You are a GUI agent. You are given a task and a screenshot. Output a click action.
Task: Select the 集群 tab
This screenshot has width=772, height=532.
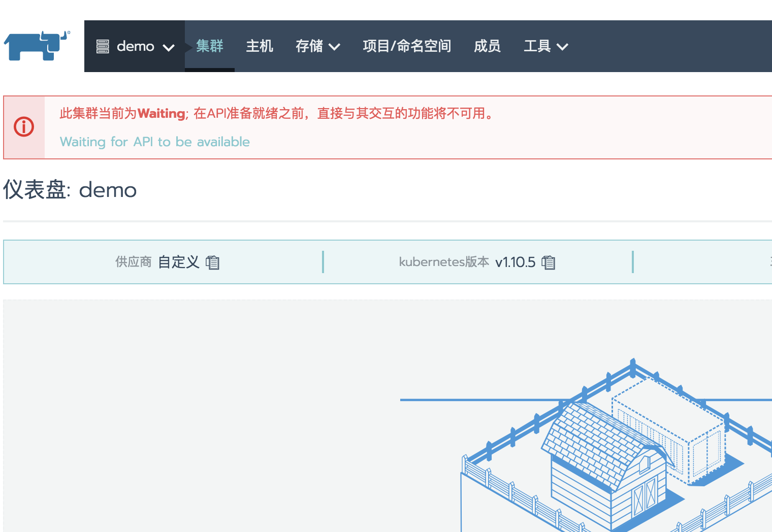(210, 46)
